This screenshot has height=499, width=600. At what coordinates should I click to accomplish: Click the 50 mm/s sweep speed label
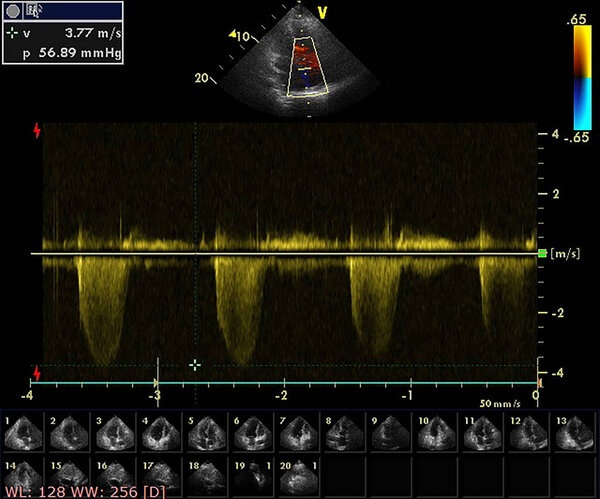500,403
